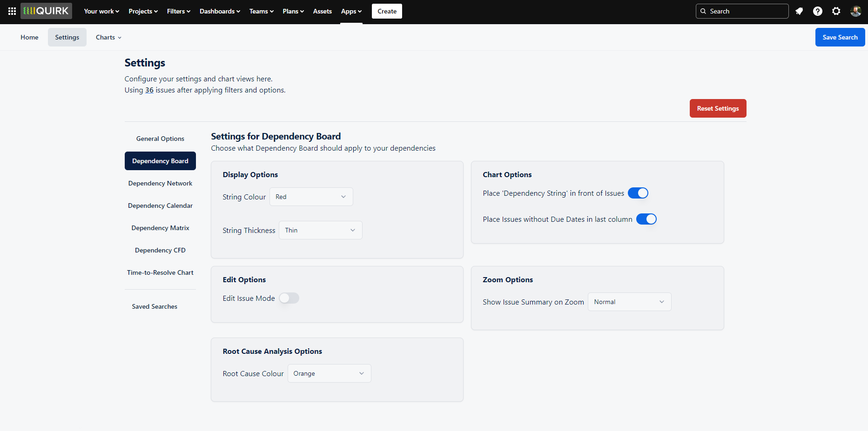Open Dependency Network settings
The width and height of the screenshot is (868, 431).
[160, 183]
